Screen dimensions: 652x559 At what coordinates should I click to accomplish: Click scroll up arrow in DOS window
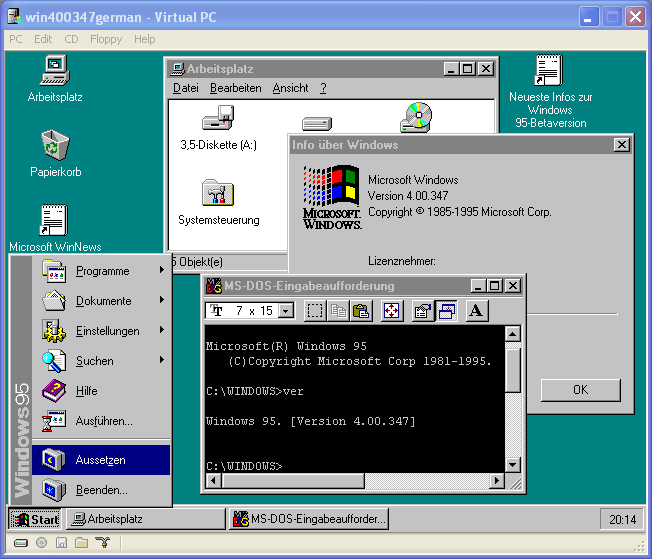click(x=513, y=334)
